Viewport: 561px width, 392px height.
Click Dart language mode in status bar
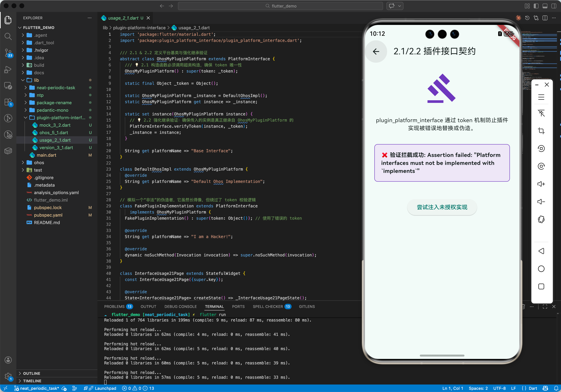point(533,388)
